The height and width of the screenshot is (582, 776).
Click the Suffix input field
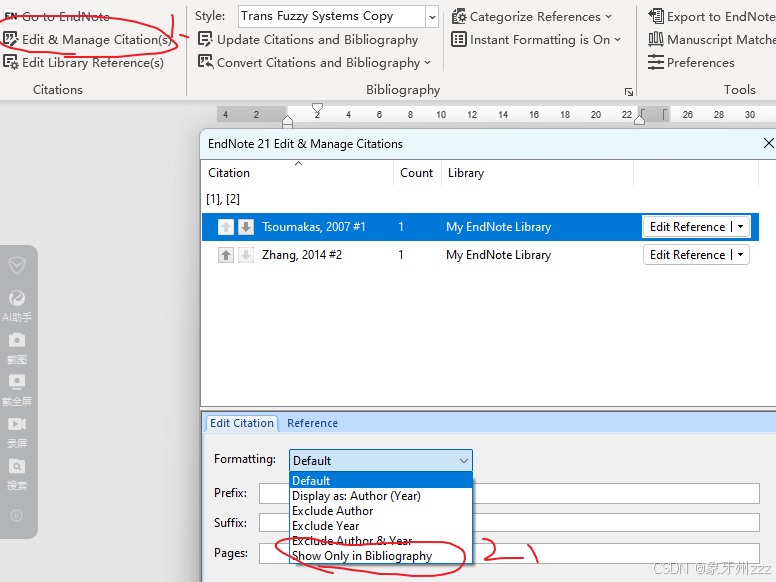click(x=509, y=523)
